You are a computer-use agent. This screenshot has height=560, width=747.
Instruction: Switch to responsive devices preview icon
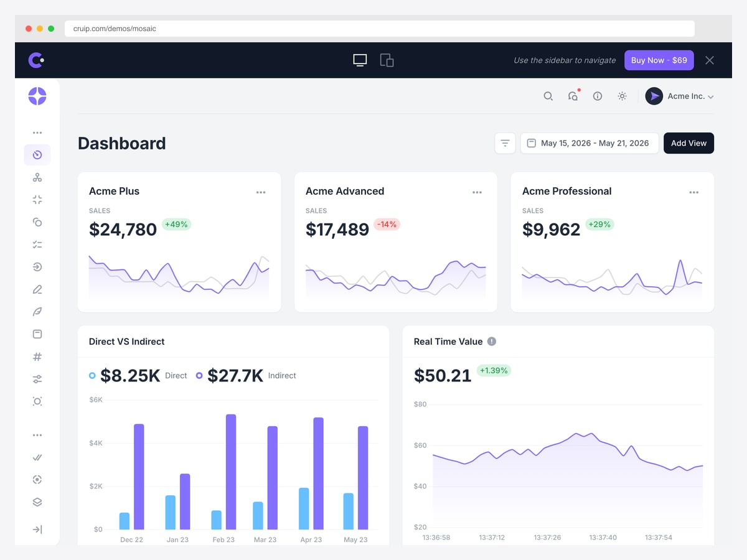[387, 60]
